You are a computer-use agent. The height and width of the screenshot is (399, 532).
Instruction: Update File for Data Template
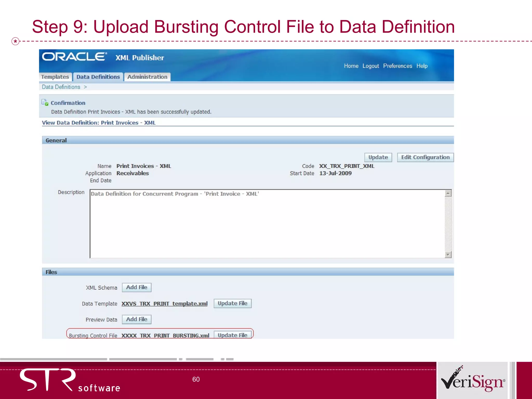pyautogui.click(x=232, y=303)
